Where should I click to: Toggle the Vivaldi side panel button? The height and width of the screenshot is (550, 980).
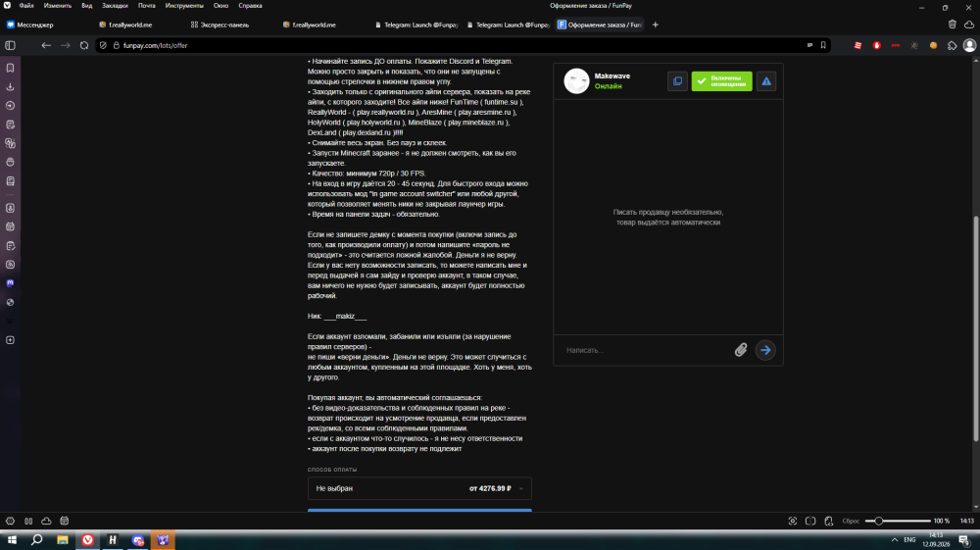[x=10, y=46]
